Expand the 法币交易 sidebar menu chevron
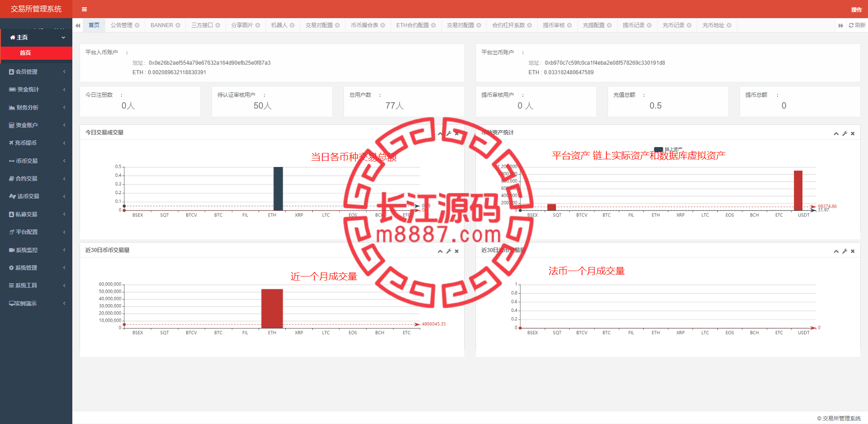868x424 pixels. (64, 196)
